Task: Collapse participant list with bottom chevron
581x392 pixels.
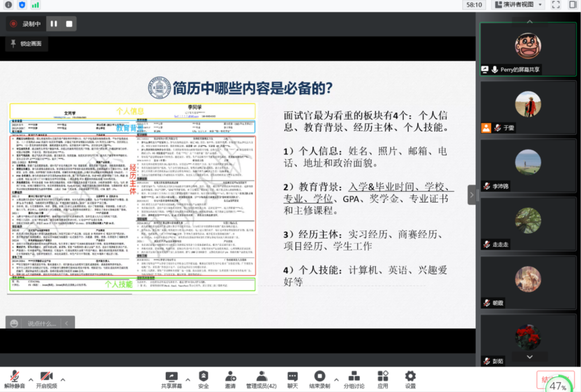Action: pyautogui.click(x=530, y=357)
